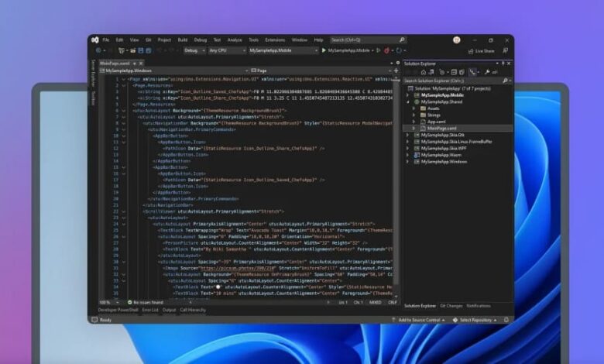Click the notification bell in status bar
The height and width of the screenshot is (364, 604).
click(506, 320)
